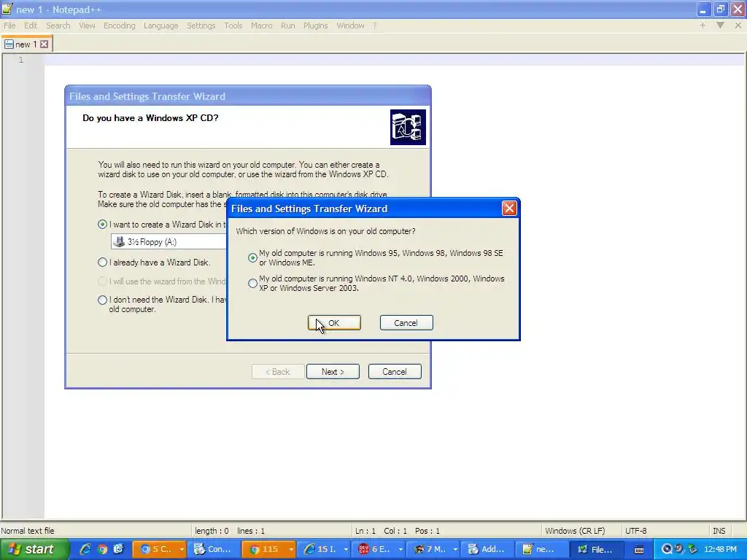This screenshot has height=560, width=747.
Task: Open the '5 C...' Chrome taskbar group
Action: pos(158,549)
